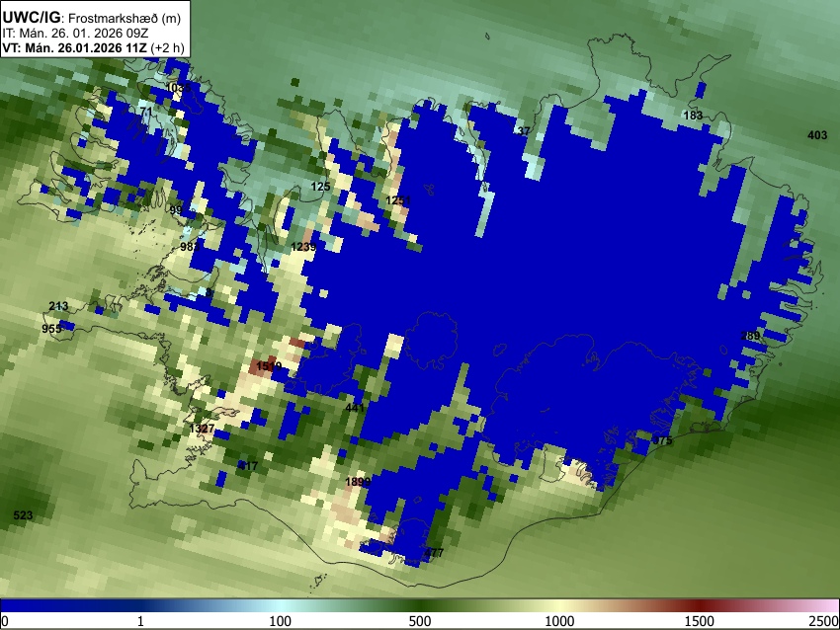Image resolution: width=840 pixels, height=630 pixels.
Task: Click the colorbar tick label 500
Action: pyautogui.click(x=420, y=621)
